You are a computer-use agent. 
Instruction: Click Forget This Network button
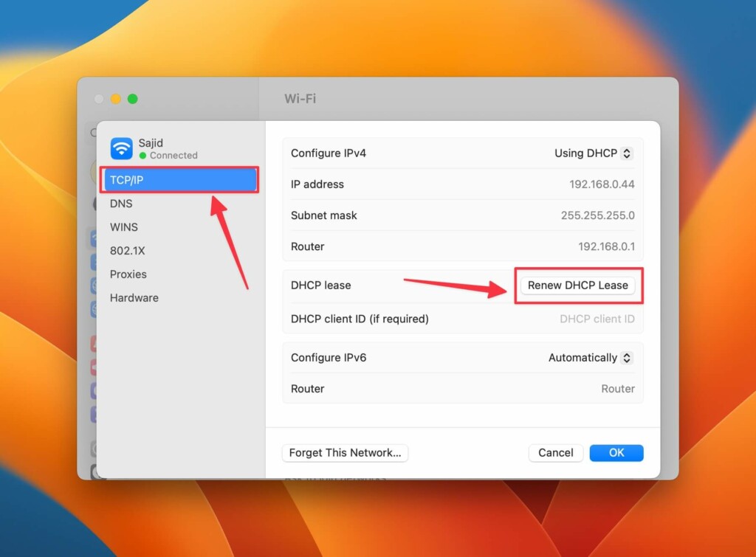click(x=345, y=453)
